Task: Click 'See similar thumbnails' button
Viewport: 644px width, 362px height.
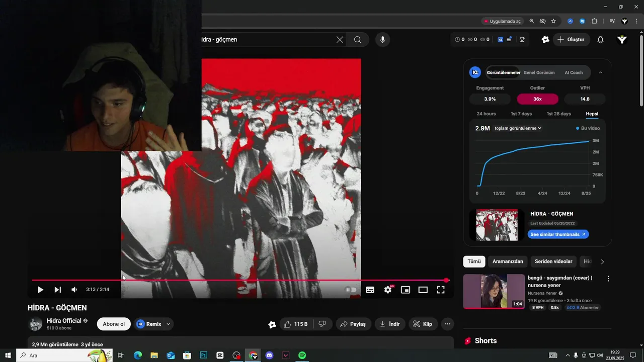Action: click(x=558, y=234)
